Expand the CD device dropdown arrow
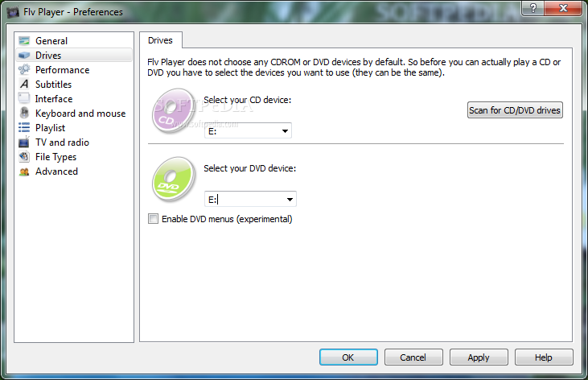This screenshot has width=588, height=380. click(285, 131)
